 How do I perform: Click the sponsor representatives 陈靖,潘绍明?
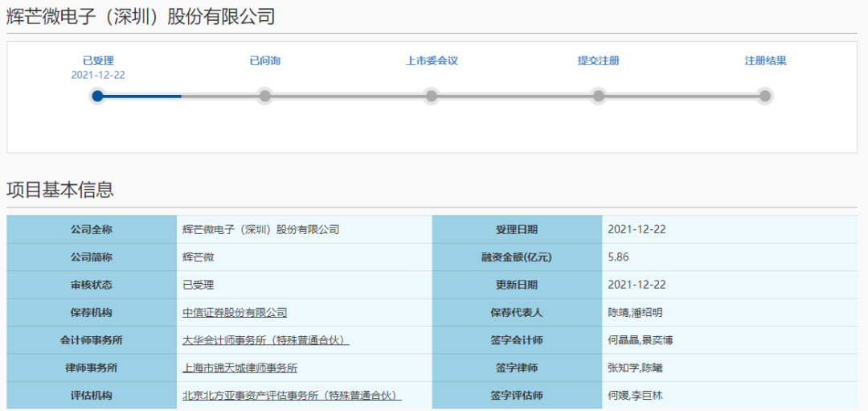point(635,313)
